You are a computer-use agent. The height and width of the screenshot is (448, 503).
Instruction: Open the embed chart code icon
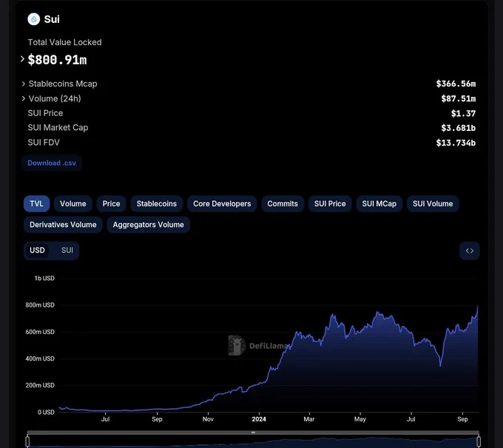pyautogui.click(x=469, y=251)
